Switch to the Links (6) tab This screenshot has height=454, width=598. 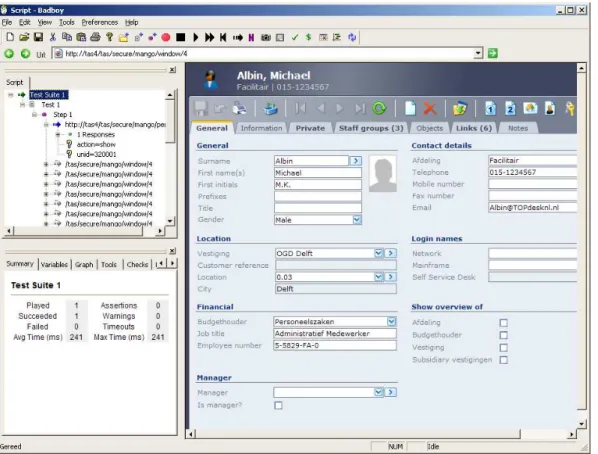pos(474,128)
